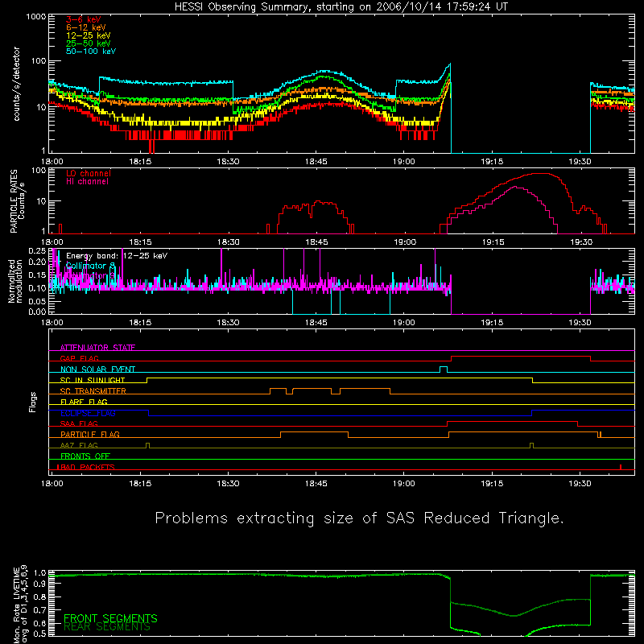The image size is (644, 644).
Task: Click the 'PARTICLE RATES Counts/s' axis label
Action: 17,200
